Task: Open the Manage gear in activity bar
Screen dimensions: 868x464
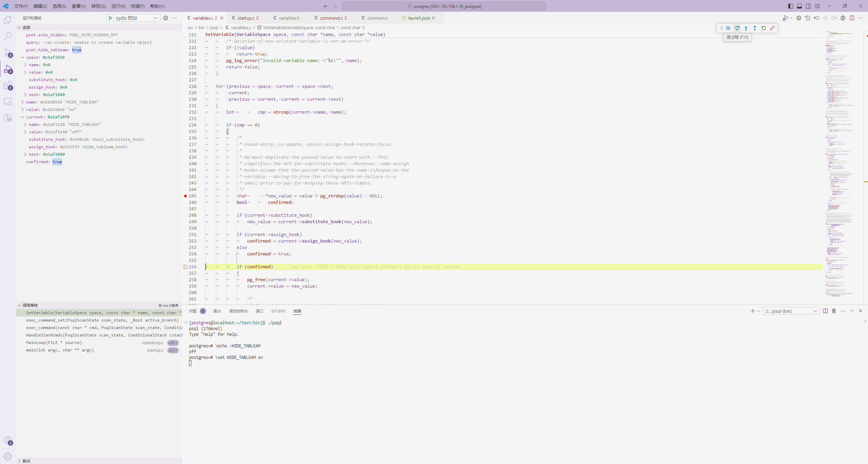Action: [8, 456]
